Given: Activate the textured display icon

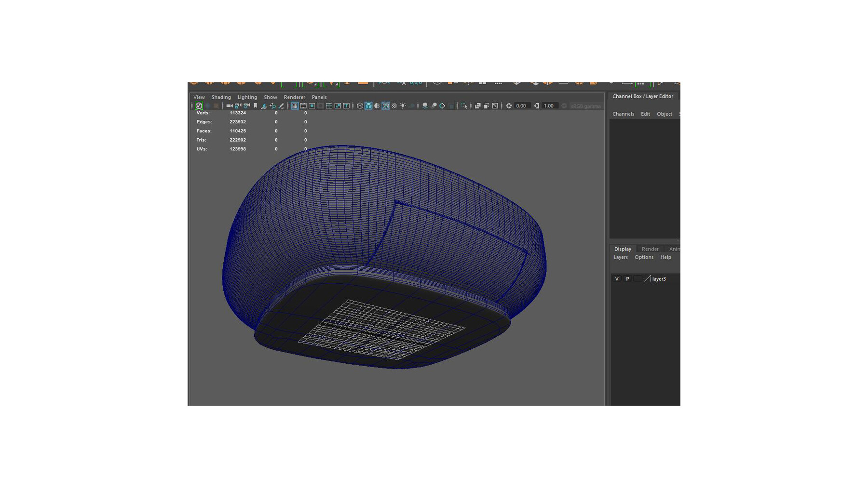Looking at the screenshot, I should coord(394,106).
